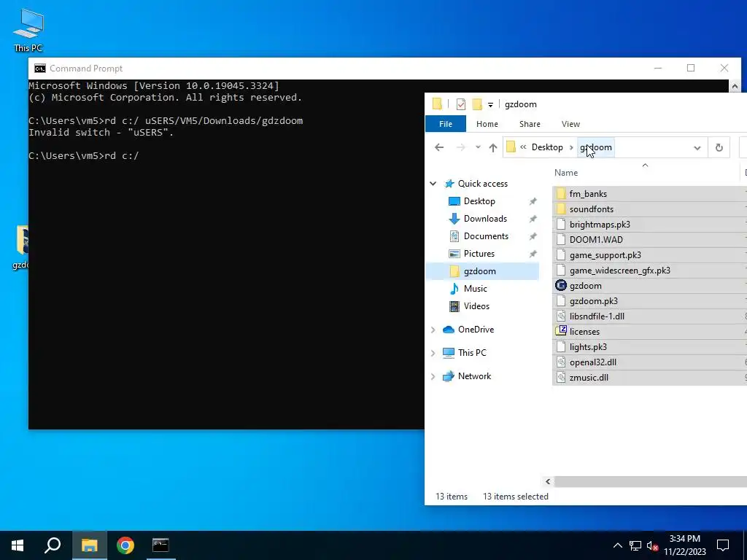
Task: Select the brightmaps.pk3 file
Action: (649, 225)
